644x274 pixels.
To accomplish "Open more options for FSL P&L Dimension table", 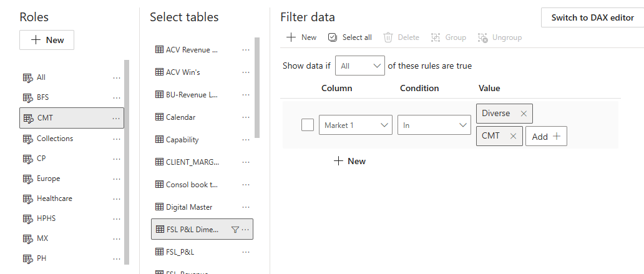I will pos(246,230).
